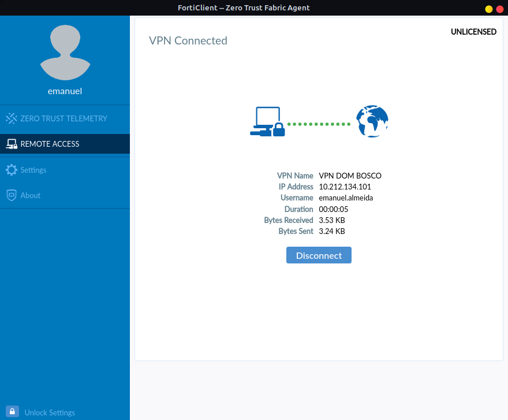The image size is (508, 420).
Task: Click the duration 00:00:05 value
Action: click(x=334, y=209)
